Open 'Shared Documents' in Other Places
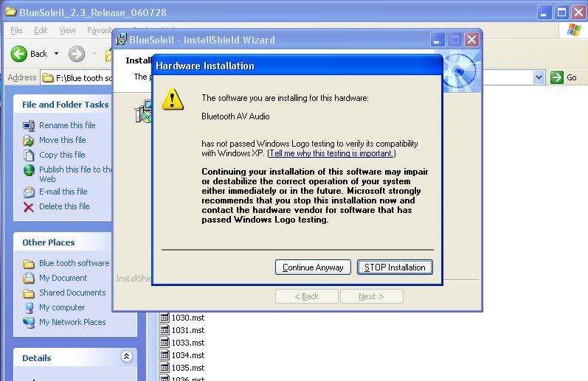Screen dimensions: 588x381 pos(72,293)
